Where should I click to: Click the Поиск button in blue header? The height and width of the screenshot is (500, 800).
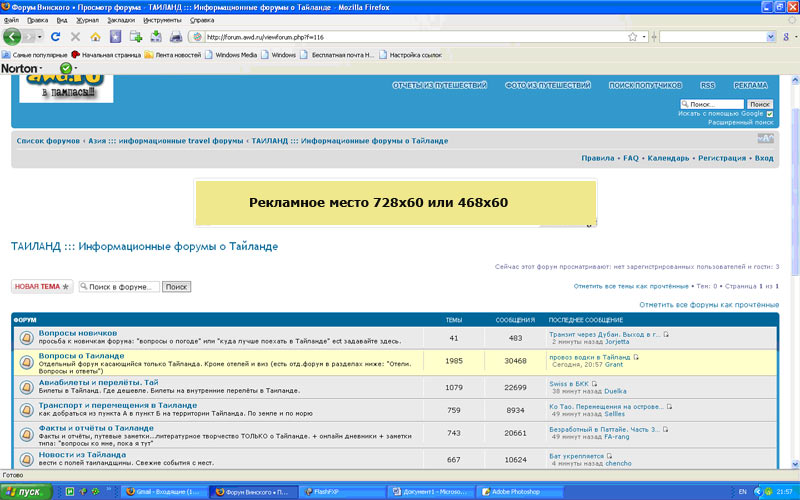click(x=760, y=104)
